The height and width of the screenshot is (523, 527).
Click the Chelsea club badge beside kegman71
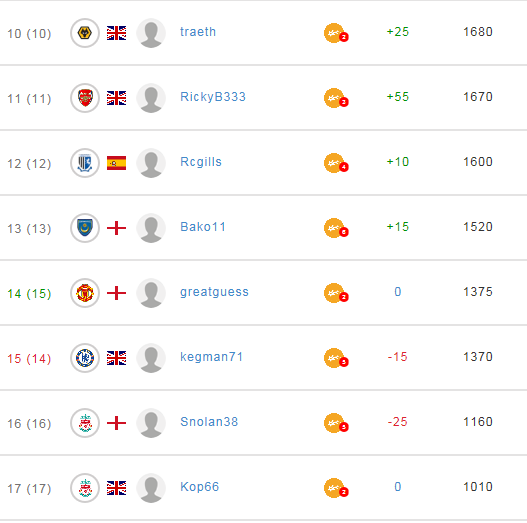click(x=85, y=358)
